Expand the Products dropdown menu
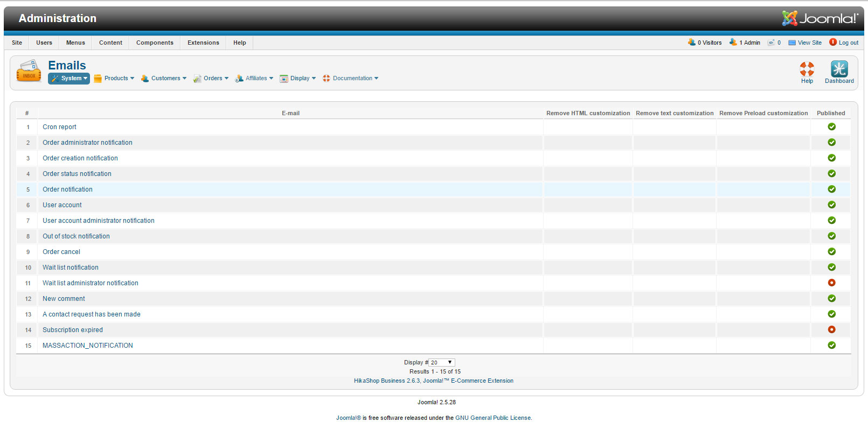The height and width of the screenshot is (436, 868). 114,79
